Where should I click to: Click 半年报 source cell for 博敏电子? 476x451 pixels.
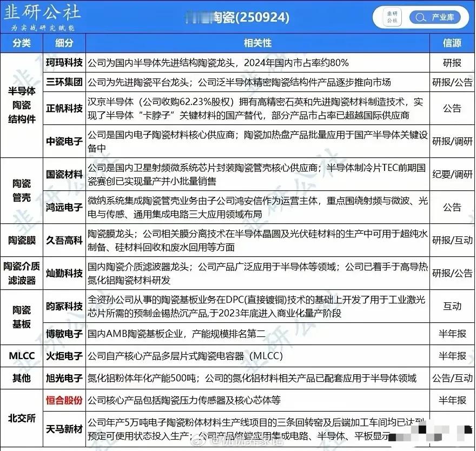(x=452, y=334)
